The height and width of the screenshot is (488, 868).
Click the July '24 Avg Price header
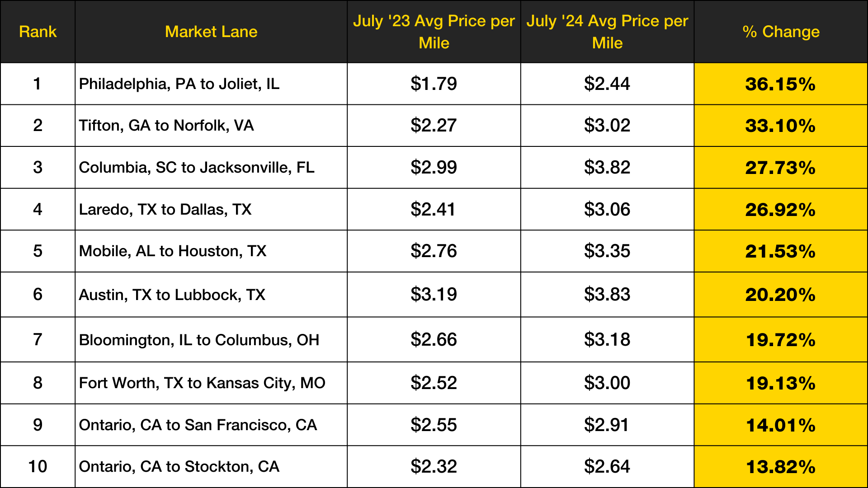click(x=607, y=32)
